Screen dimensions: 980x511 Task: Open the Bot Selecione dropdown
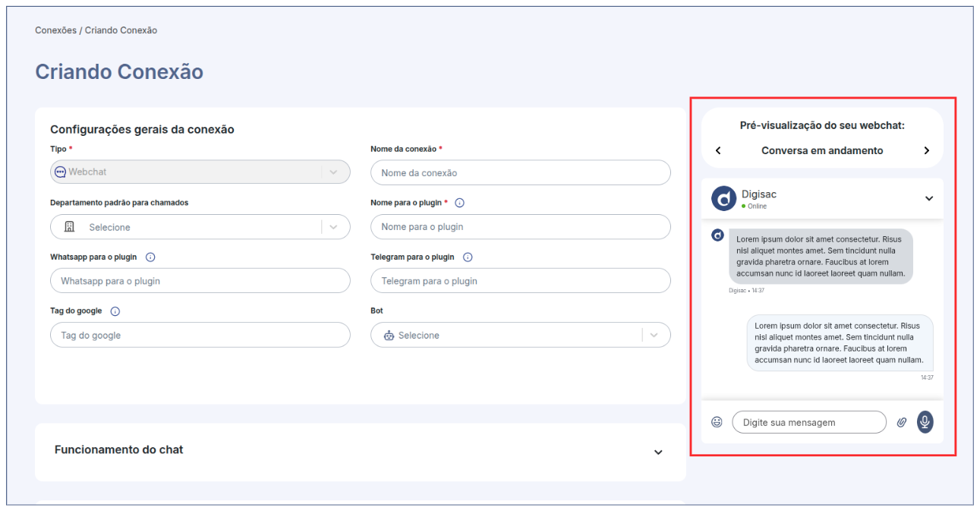pos(520,335)
